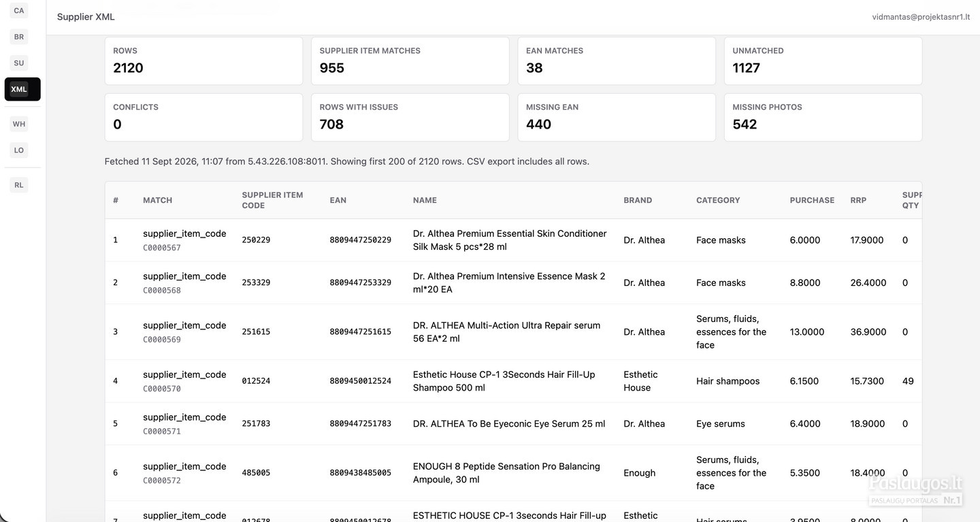This screenshot has height=522, width=980.
Task: Click the Rows With Issues 708 card
Action: (410, 117)
